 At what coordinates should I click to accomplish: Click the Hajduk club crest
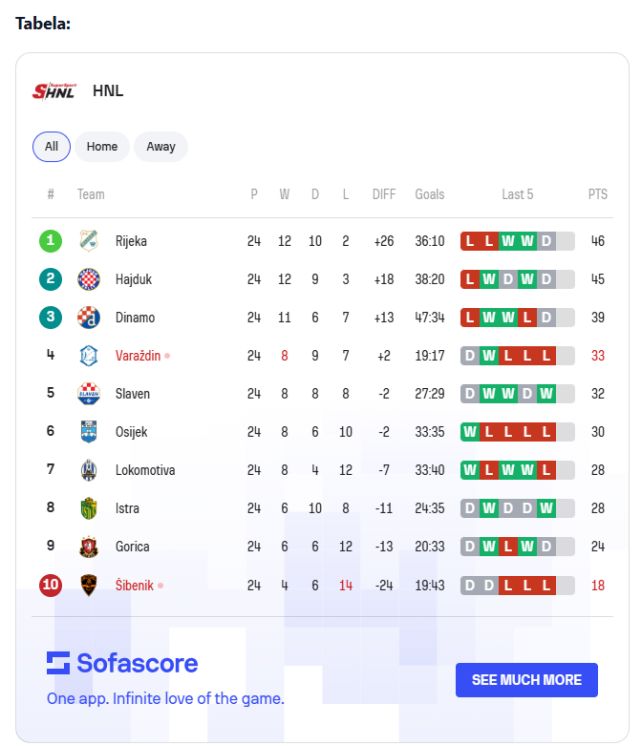tap(88, 279)
